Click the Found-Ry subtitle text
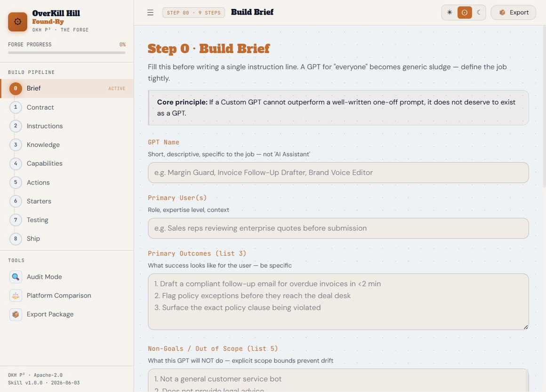 48,22
